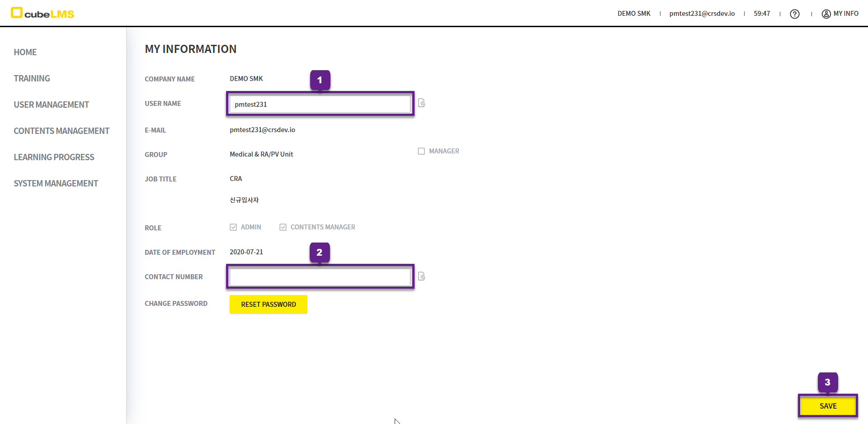Open the help question mark icon

tap(794, 14)
